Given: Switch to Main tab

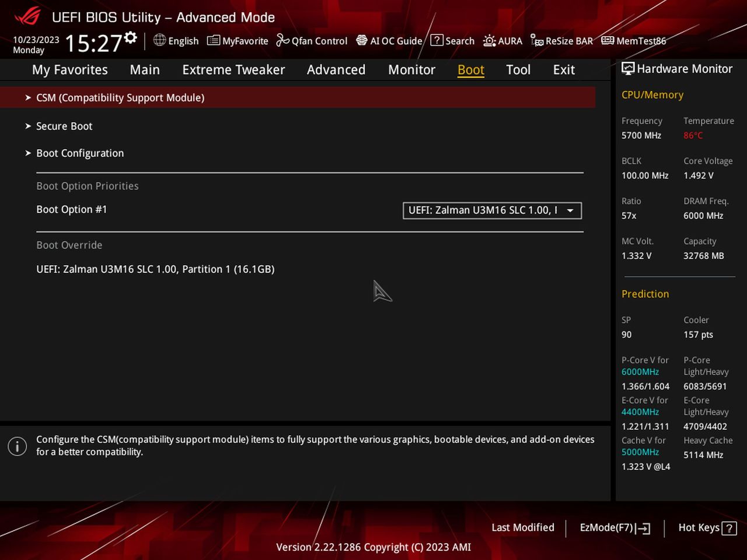Looking at the screenshot, I should pyautogui.click(x=145, y=69).
